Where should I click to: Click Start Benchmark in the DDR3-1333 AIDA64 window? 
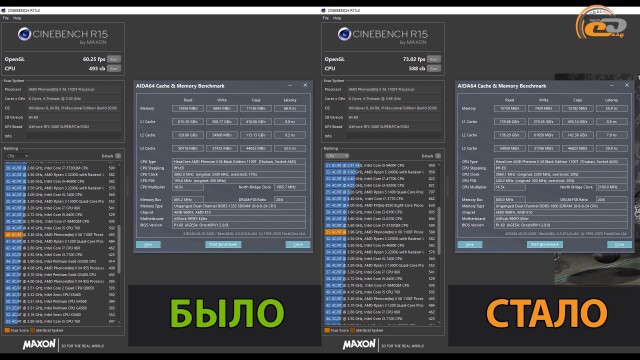(223, 244)
